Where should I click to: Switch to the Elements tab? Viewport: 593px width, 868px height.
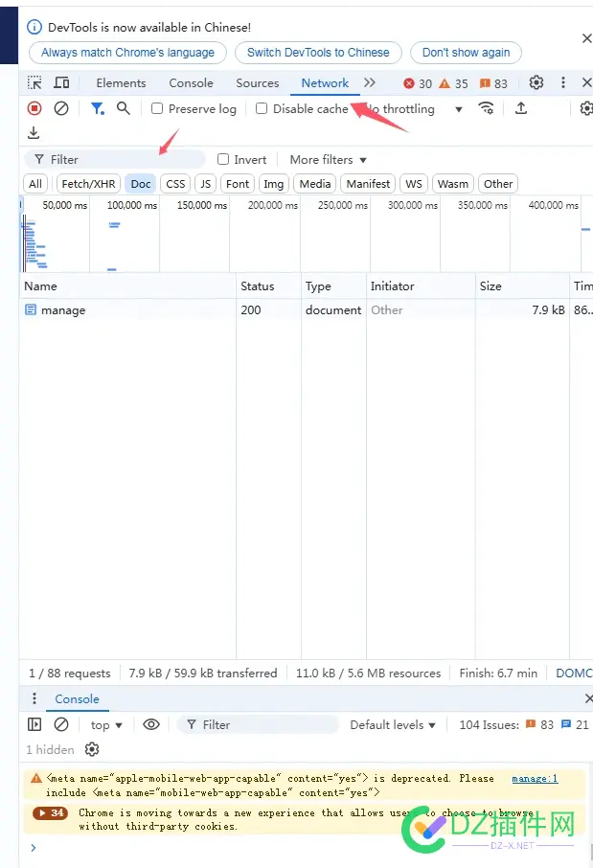tap(121, 83)
